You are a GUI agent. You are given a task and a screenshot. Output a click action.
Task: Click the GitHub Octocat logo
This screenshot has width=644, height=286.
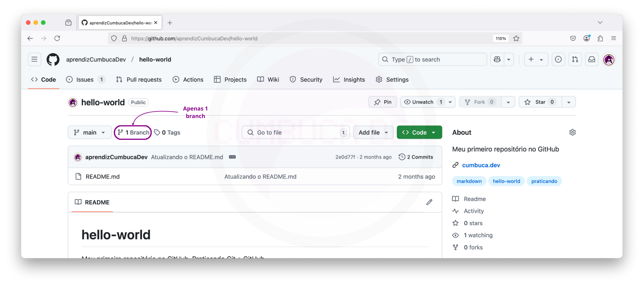53,59
